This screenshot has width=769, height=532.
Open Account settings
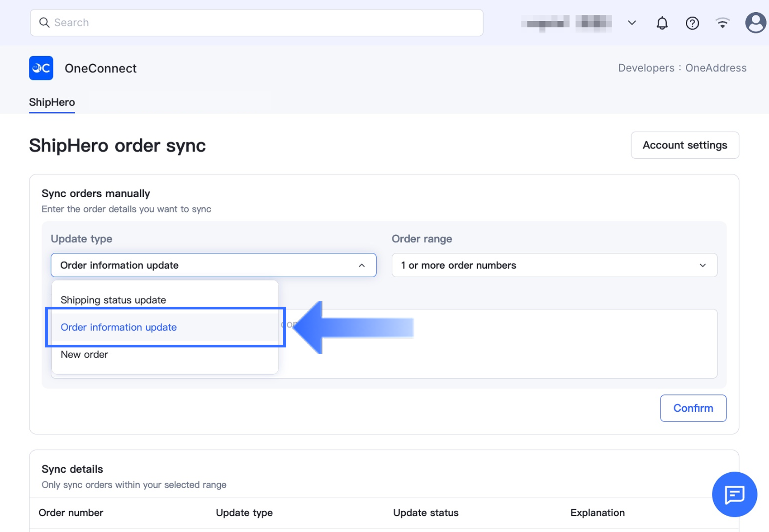684,145
